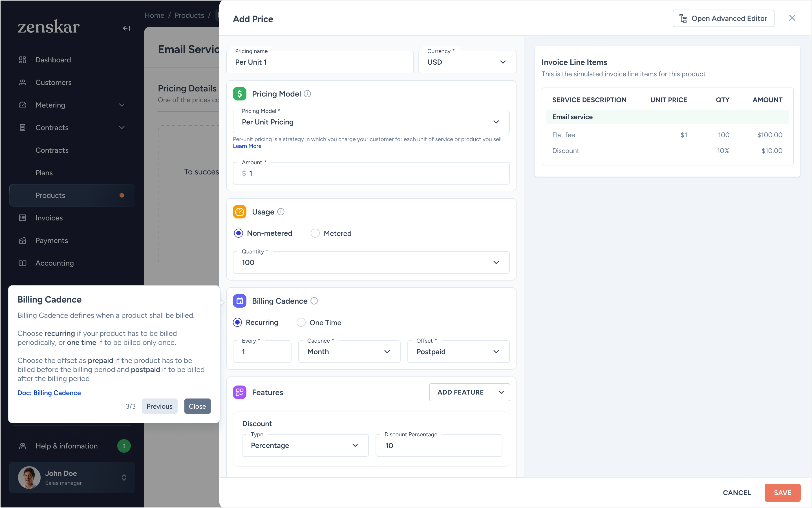
Task: Click the Help & information people icon
Action: click(23, 446)
